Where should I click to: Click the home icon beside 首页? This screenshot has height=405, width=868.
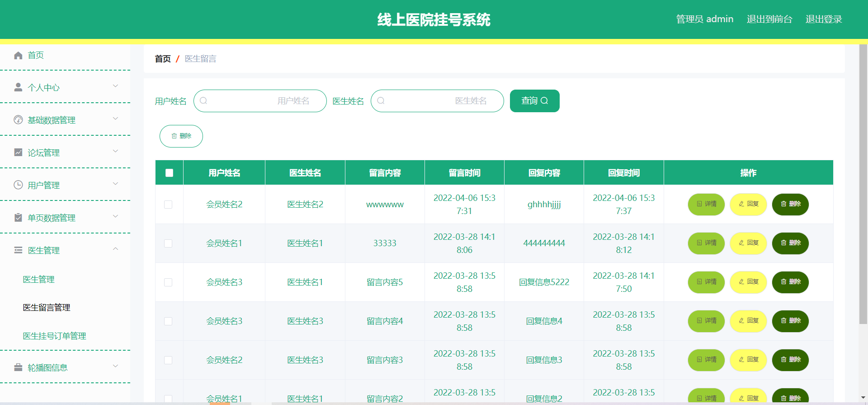click(18, 55)
